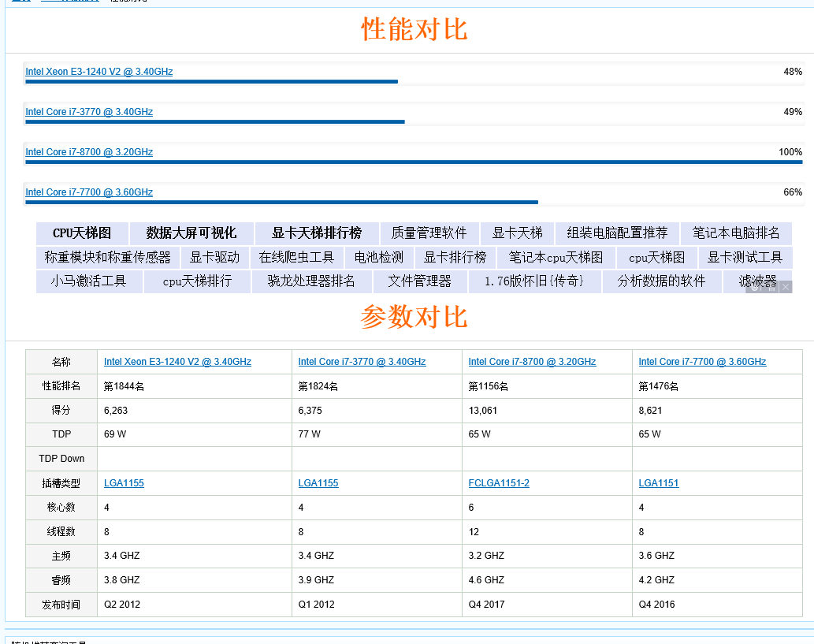Select the Q4 2017 release date cell
The width and height of the screenshot is (814, 644).
click(x=547, y=605)
